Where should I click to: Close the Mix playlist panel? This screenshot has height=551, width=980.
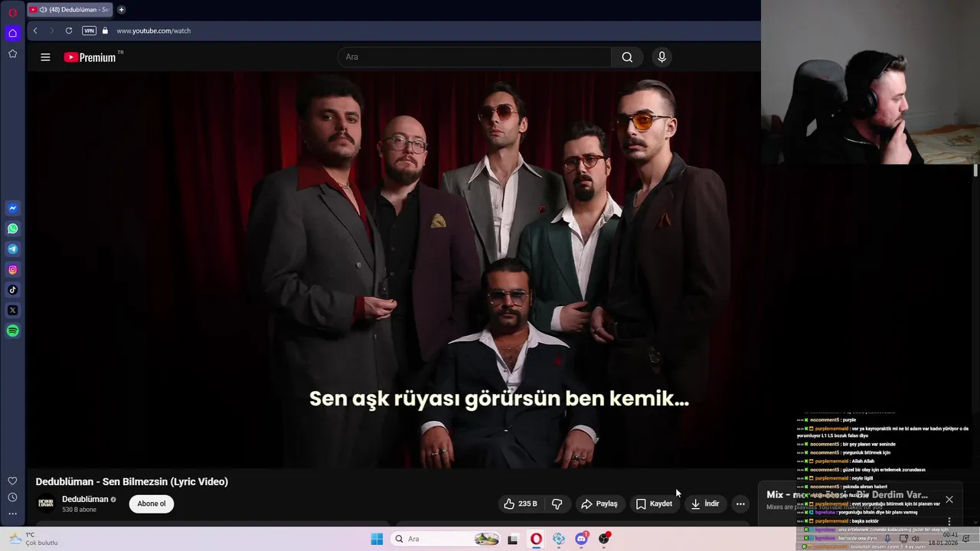949,499
